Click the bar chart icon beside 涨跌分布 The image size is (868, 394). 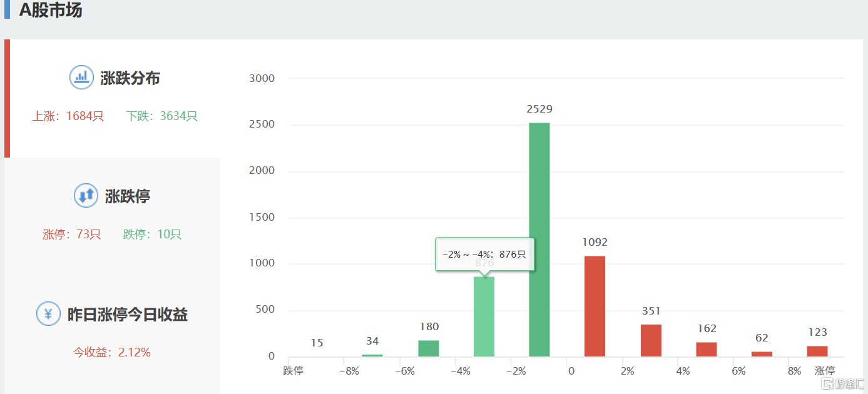[81, 78]
